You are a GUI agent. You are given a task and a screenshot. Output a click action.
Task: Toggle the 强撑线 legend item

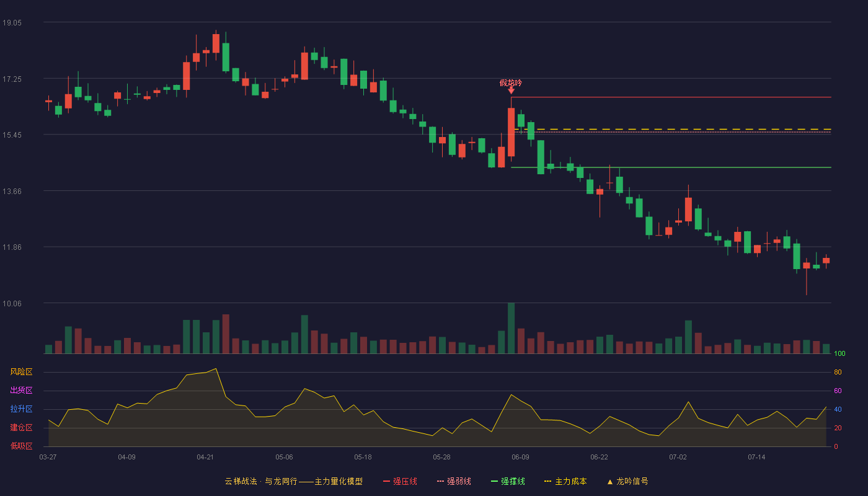(508, 481)
